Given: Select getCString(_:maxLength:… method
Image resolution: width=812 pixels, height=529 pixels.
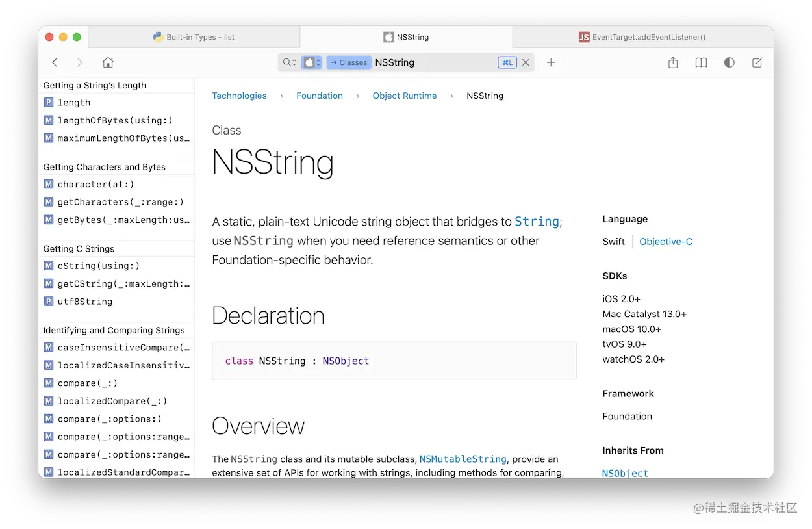Looking at the screenshot, I should 117,283.
